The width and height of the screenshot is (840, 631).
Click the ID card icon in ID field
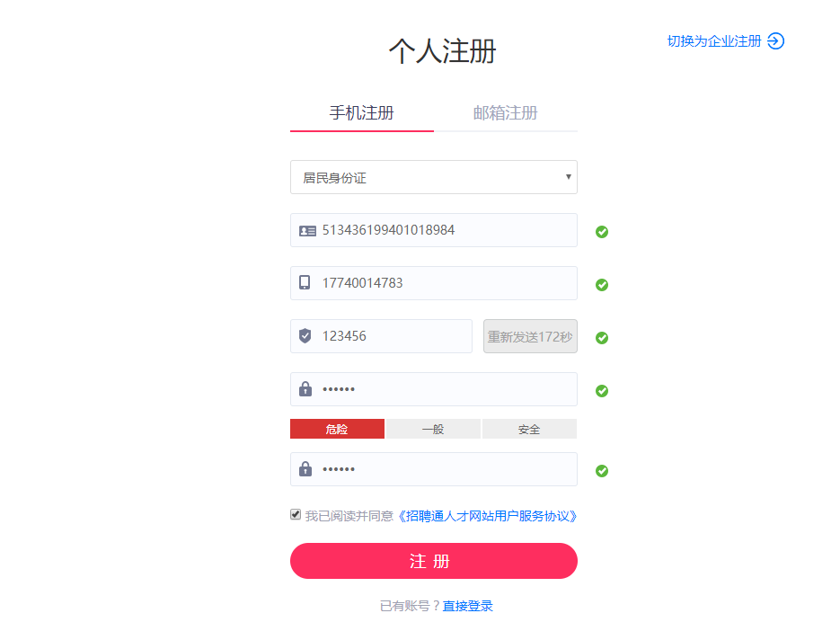[307, 231]
